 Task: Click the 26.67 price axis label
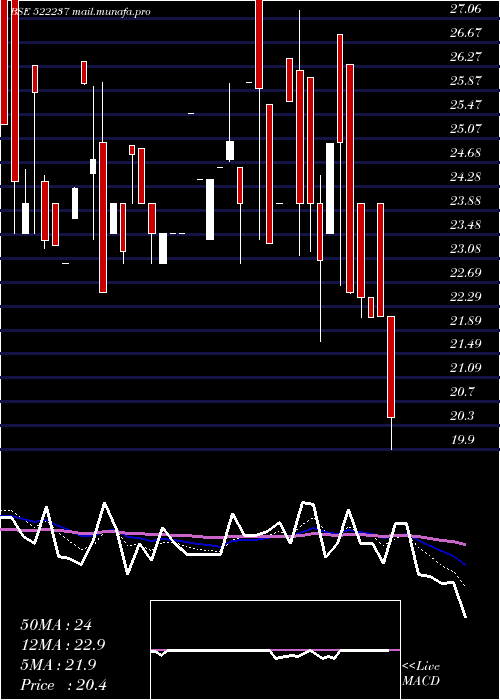pos(466,33)
